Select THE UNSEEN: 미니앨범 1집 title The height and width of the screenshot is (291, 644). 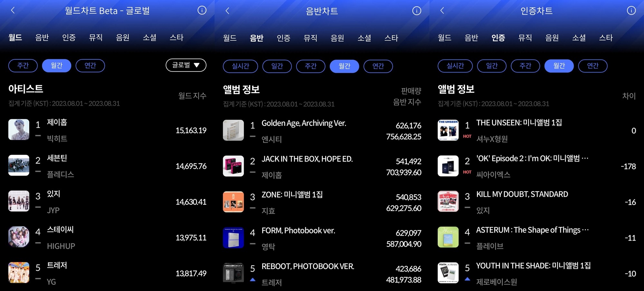click(x=519, y=123)
